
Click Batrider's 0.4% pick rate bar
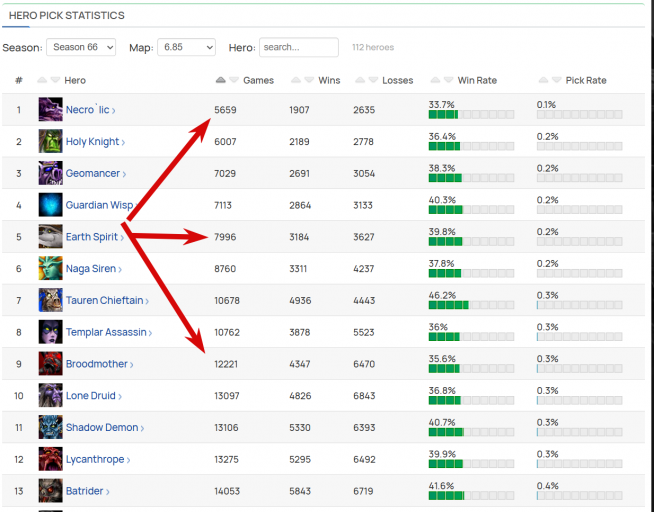click(x=579, y=496)
